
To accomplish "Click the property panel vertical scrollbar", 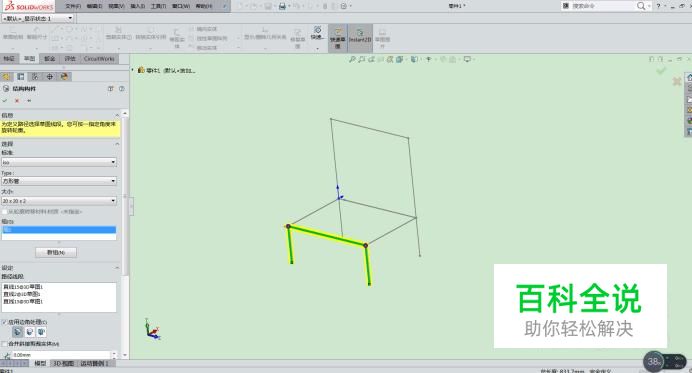I will [x=125, y=234].
